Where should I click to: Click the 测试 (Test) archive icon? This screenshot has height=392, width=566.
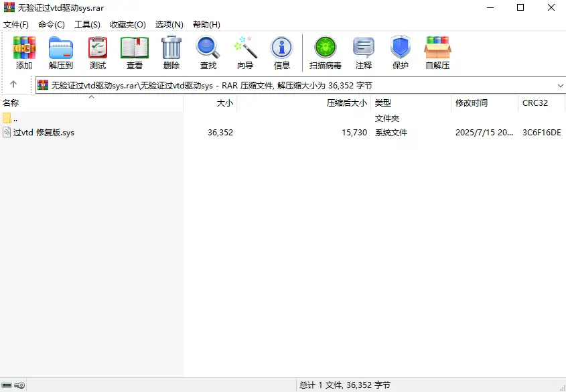pyautogui.click(x=98, y=52)
